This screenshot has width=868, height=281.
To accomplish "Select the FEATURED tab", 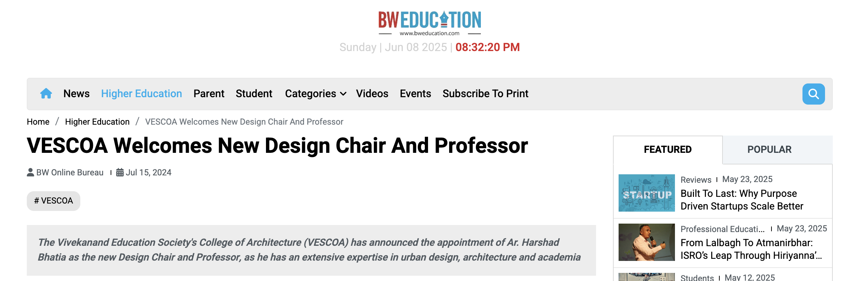I will coord(668,150).
